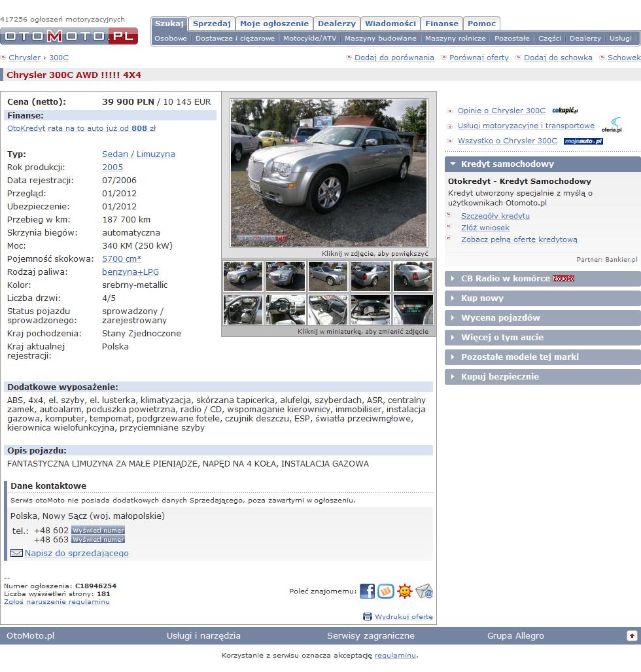Open the Wiadomości tab
Viewport: 641px width, 672px height.
390,24
